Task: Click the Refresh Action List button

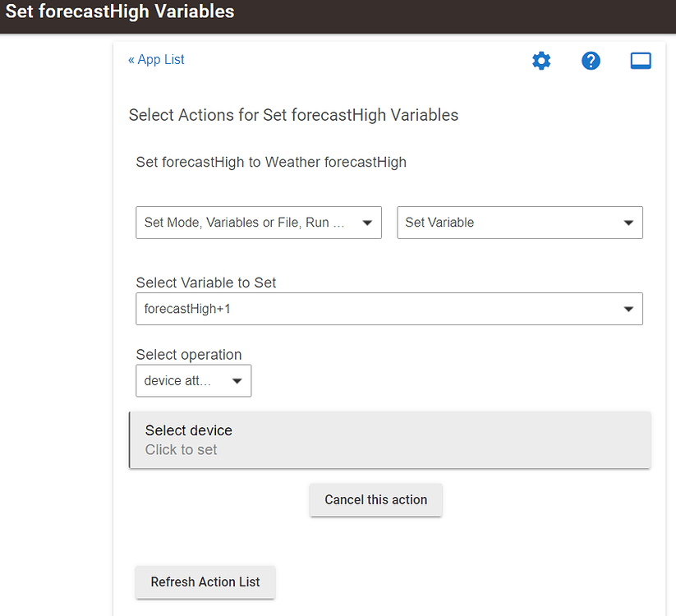Action: click(x=205, y=582)
